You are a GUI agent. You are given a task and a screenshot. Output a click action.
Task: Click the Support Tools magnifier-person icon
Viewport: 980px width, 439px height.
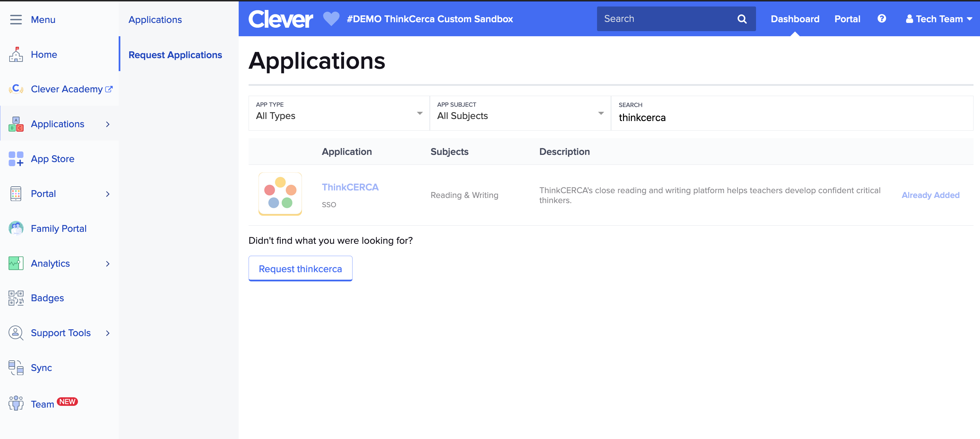[x=16, y=333]
